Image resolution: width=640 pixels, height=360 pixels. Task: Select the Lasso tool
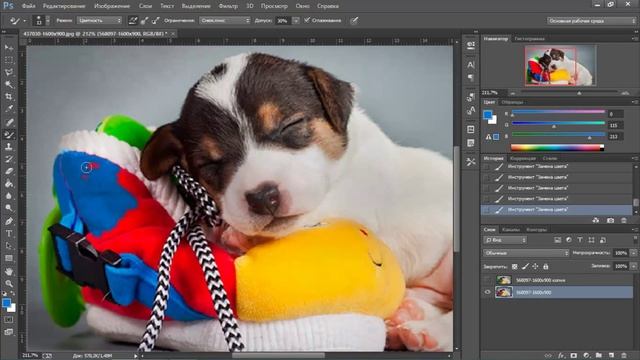click(x=9, y=73)
